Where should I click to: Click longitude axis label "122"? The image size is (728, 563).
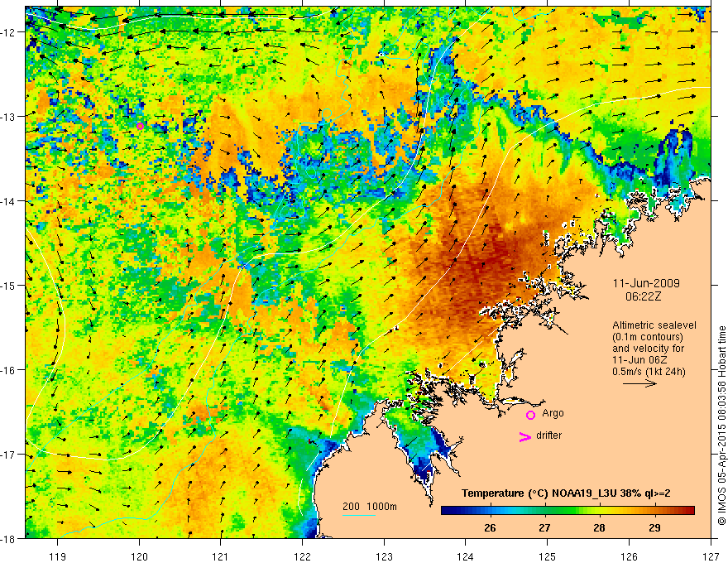pos(302,556)
